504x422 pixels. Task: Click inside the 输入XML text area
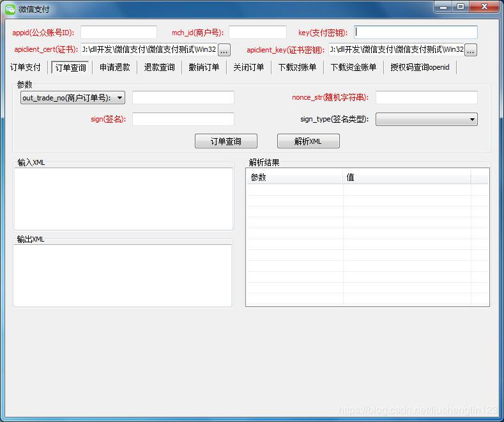tap(123, 199)
